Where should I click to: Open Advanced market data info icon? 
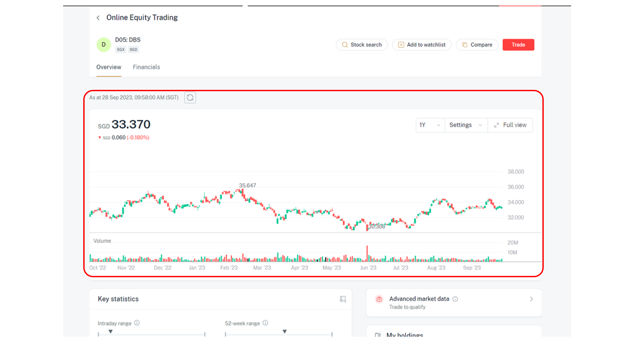point(455,299)
